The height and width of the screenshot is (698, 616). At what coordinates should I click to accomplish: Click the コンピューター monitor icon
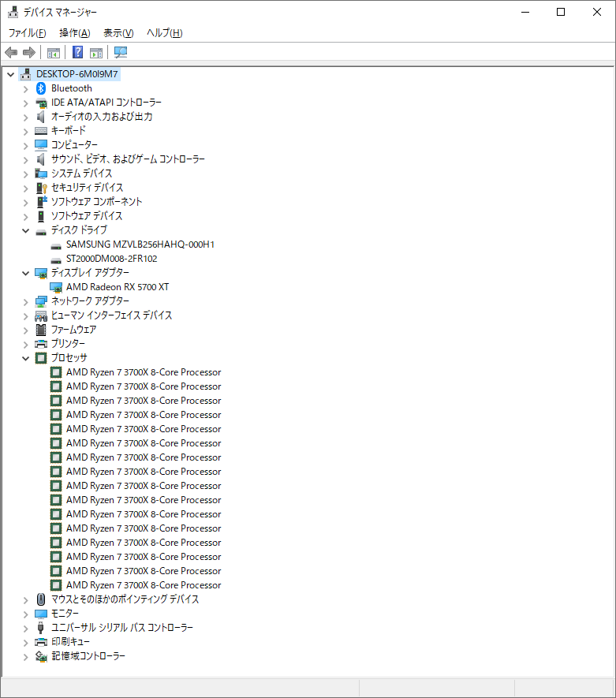[41, 145]
